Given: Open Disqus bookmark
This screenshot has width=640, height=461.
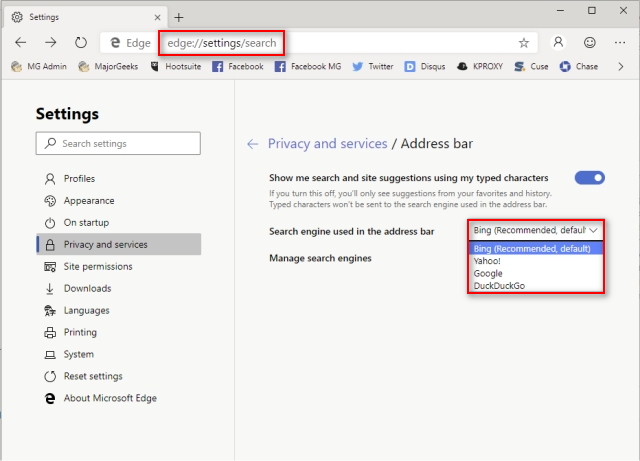Looking at the screenshot, I should click(x=425, y=67).
